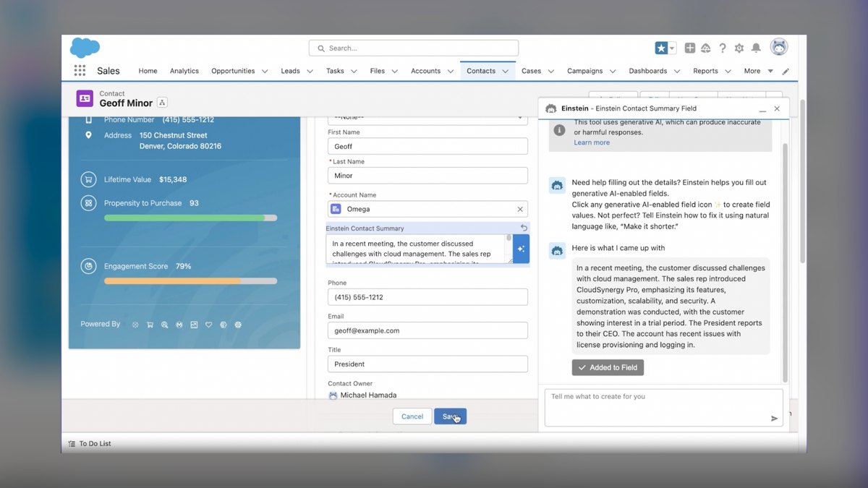Open the More navigation dropdown

pyautogui.click(x=758, y=71)
